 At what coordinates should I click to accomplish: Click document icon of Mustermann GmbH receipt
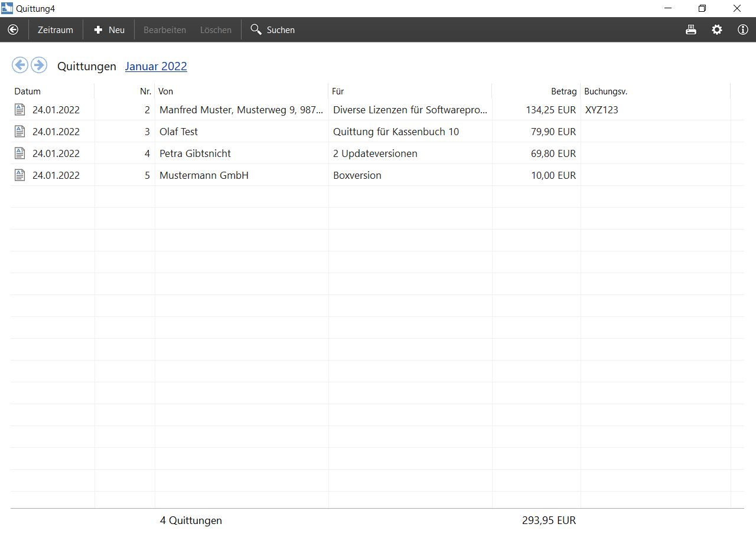coord(20,175)
